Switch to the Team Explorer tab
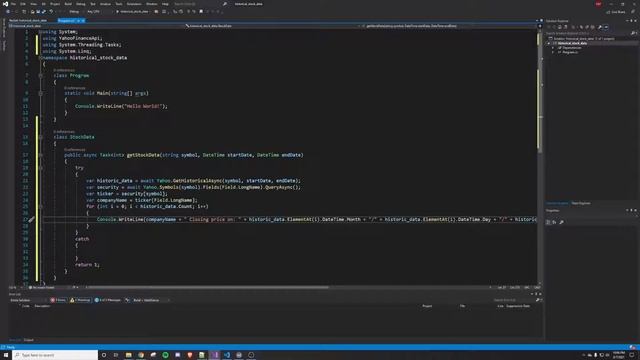This screenshot has height=360, width=640. 581,203
